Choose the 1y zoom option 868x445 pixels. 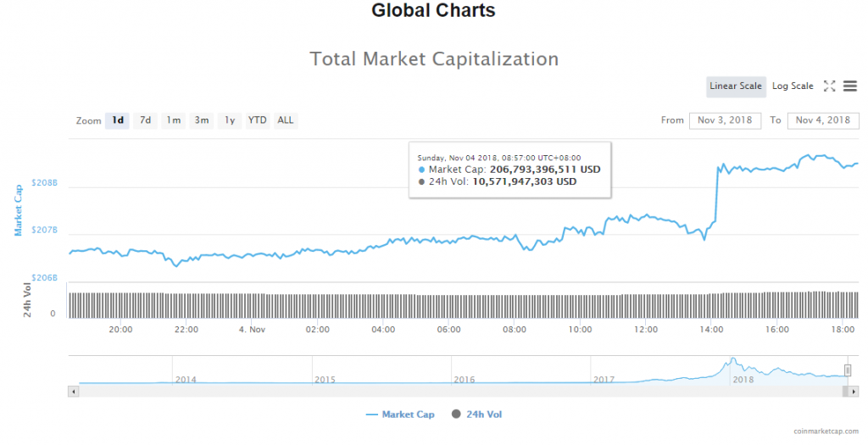tap(229, 120)
